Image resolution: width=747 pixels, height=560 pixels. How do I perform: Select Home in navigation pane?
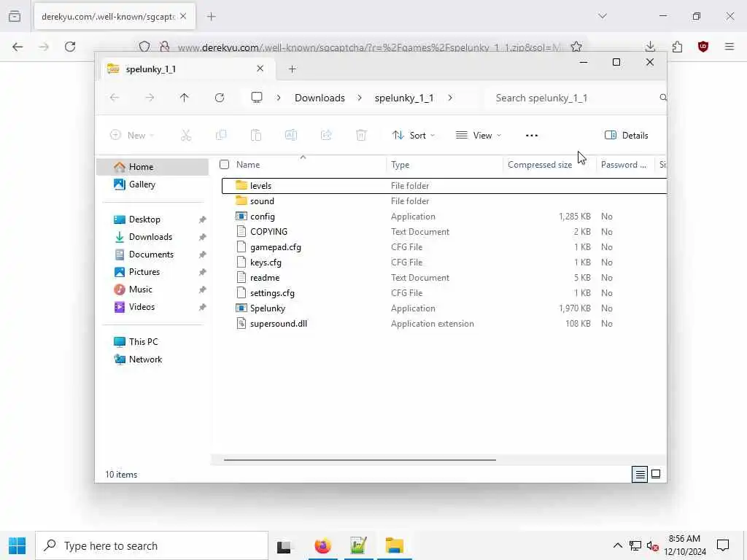pos(152,167)
